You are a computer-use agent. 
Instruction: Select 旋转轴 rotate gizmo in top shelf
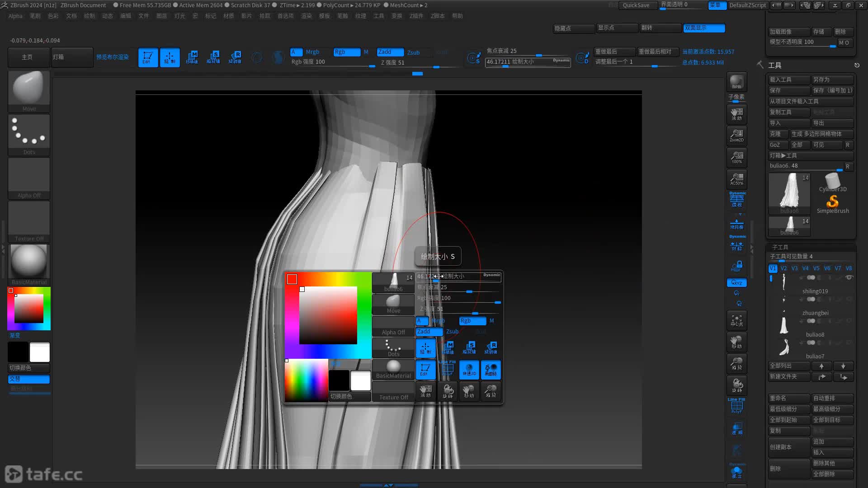pyautogui.click(x=235, y=57)
